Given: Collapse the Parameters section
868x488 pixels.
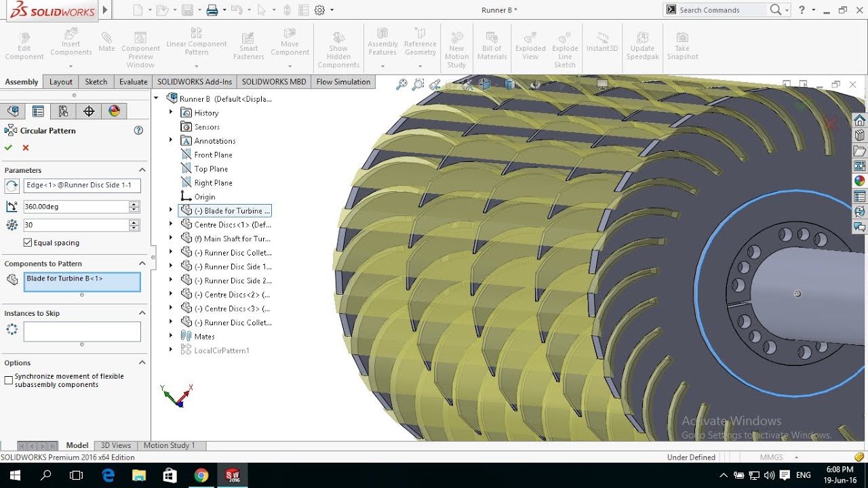Looking at the screenshot, I should (142, 170).
